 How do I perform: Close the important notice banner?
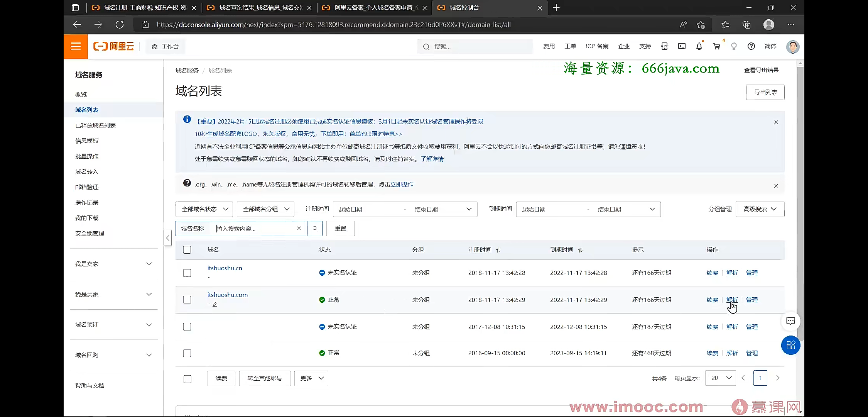coord(776,122)
